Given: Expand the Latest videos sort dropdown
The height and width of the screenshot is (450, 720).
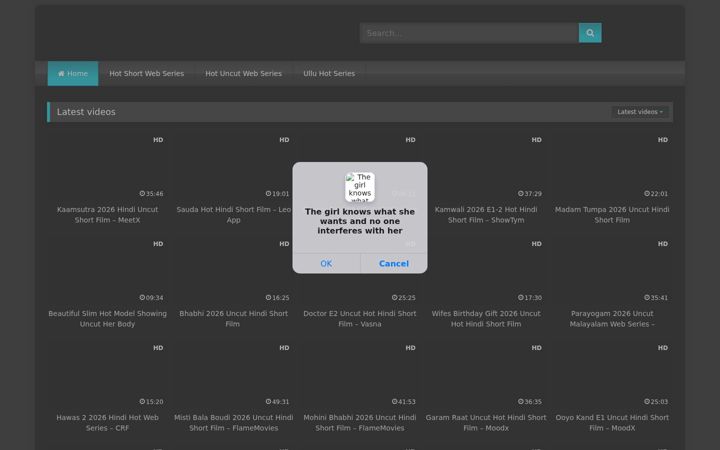Looking at the screenshot, I should pyautogui.click(x=640, y=112).
